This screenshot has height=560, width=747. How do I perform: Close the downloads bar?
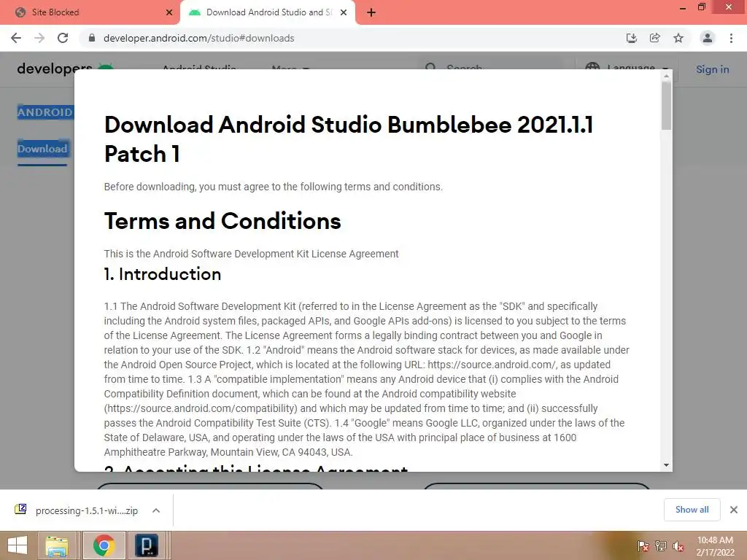click(734, 510)
